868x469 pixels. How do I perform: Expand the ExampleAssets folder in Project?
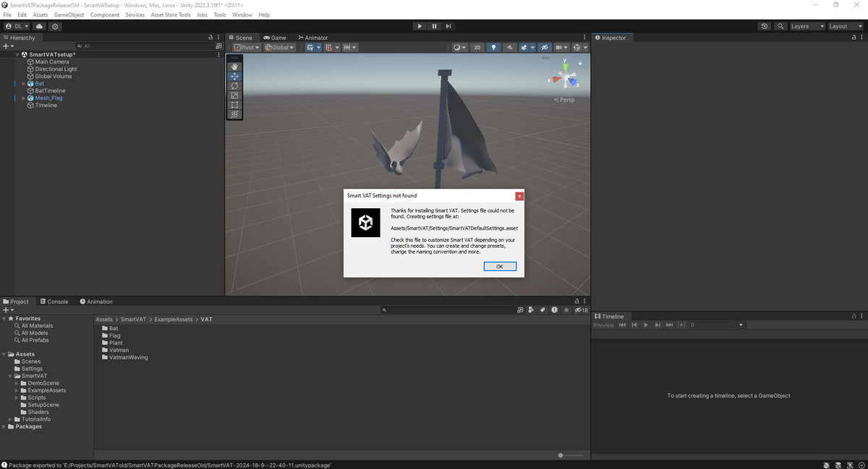[17, 390]
